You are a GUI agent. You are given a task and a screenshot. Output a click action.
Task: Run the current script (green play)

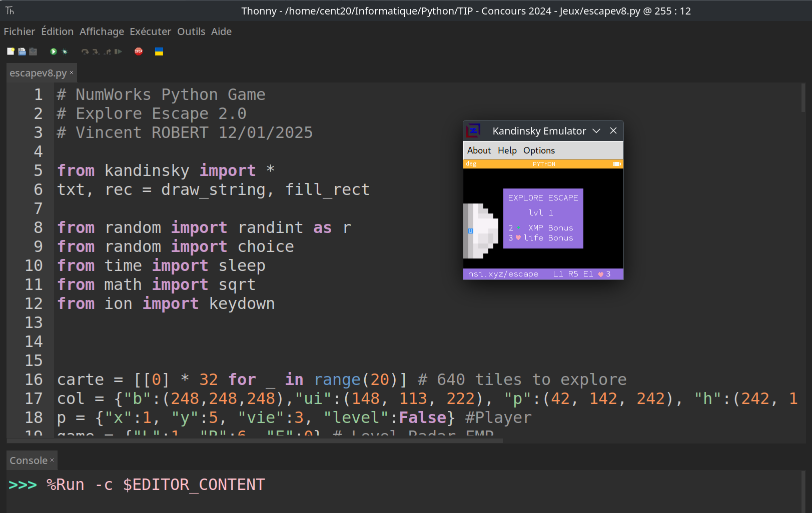[54, 51]
